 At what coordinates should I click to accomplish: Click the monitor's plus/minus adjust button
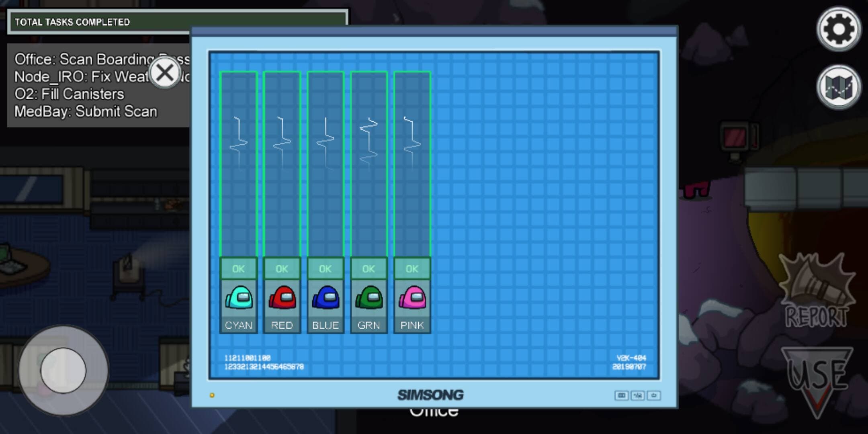[x=638, y=396]
